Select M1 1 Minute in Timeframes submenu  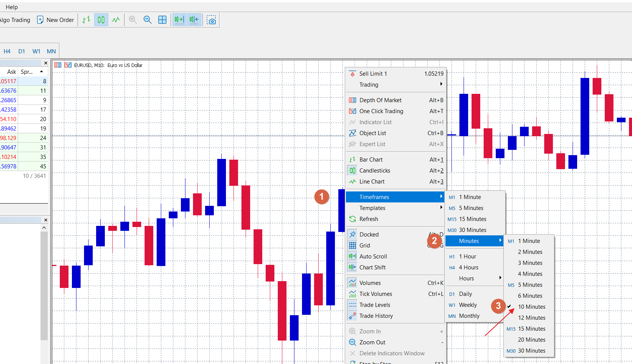click(475, 197)
